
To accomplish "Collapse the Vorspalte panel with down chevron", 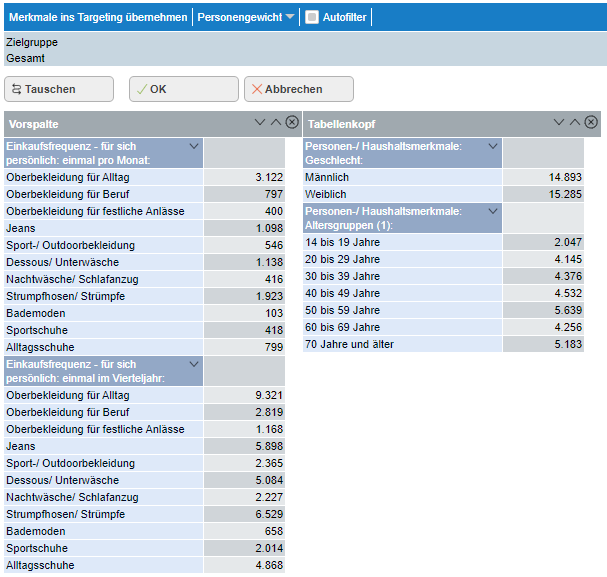I will click(x=260, y=123).
